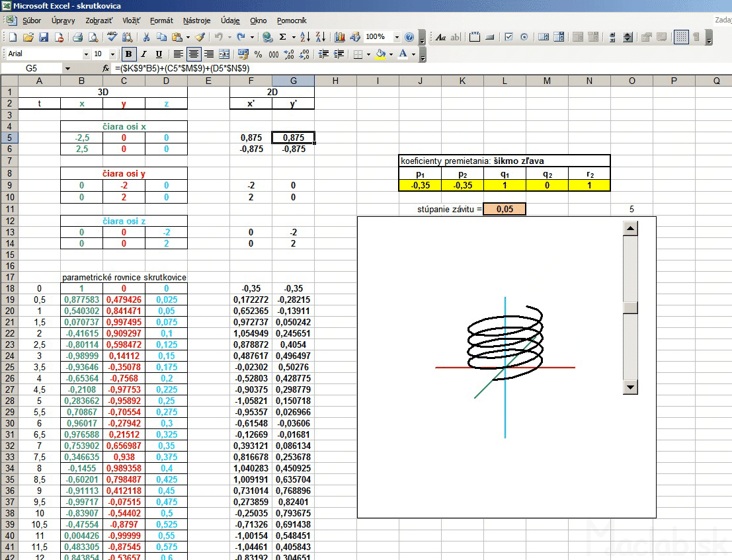732x560 pixels.
Task: Open the borders dropdown arrow
Action: pos(368,54)
